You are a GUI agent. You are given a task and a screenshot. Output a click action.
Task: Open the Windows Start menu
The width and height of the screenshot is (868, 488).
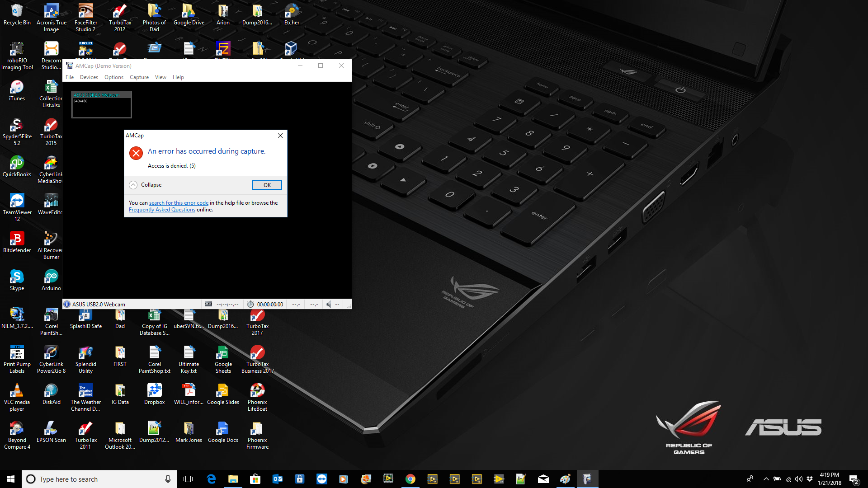[x=11, y=479]
